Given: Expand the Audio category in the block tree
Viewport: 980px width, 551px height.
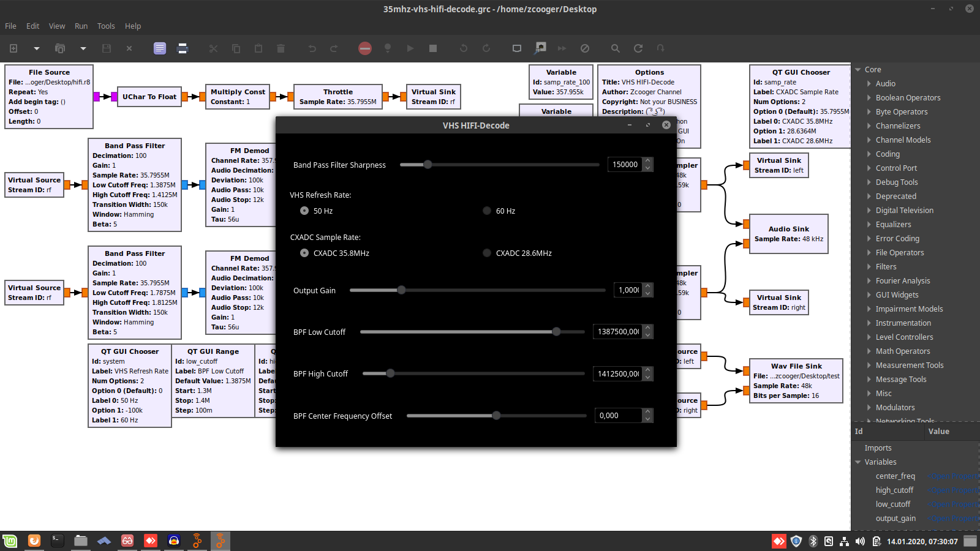Looking at the screenshot, I should click(869, 84).
